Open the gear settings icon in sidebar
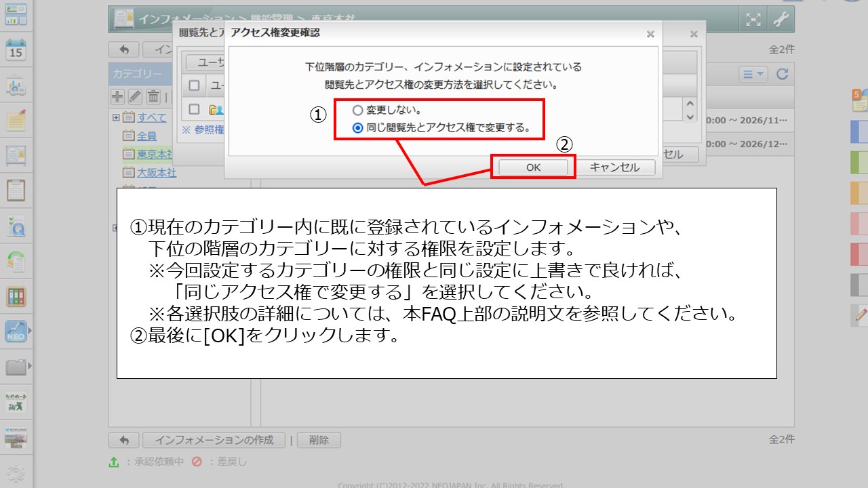Screen dimensions: 868x488 pyautogui.click(x=16, y=474)
